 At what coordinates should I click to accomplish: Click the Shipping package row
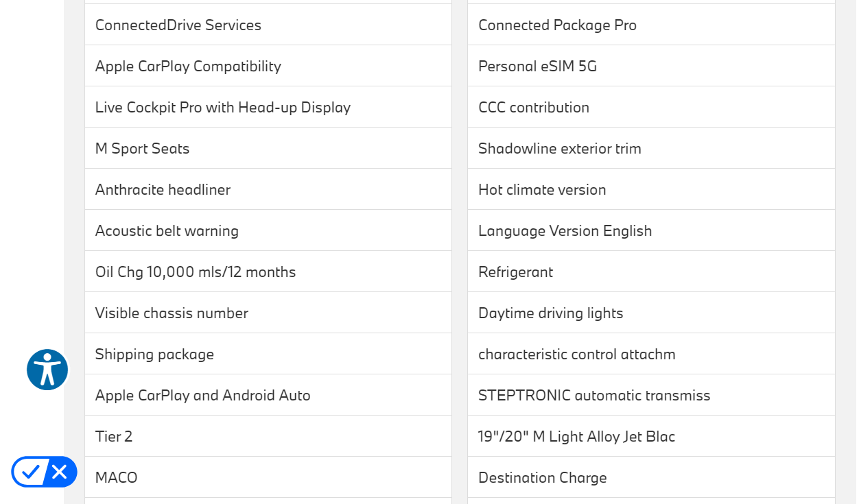click(154, 355)
